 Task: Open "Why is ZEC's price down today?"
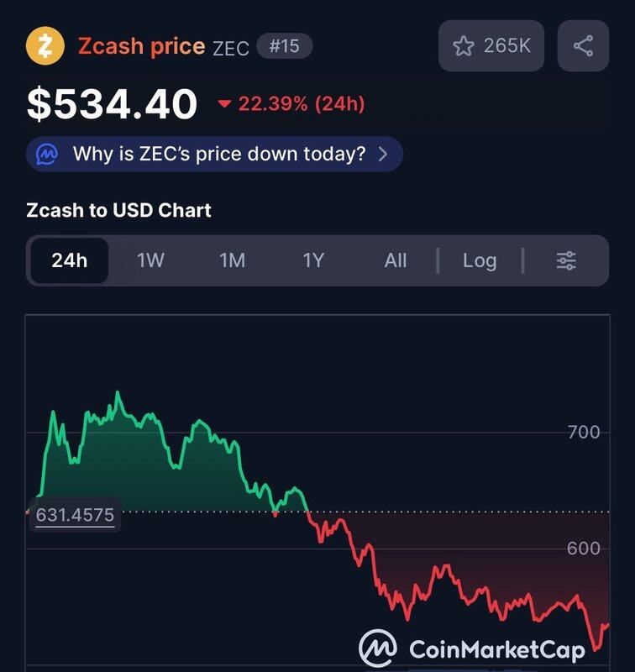(x=218, y=155)
